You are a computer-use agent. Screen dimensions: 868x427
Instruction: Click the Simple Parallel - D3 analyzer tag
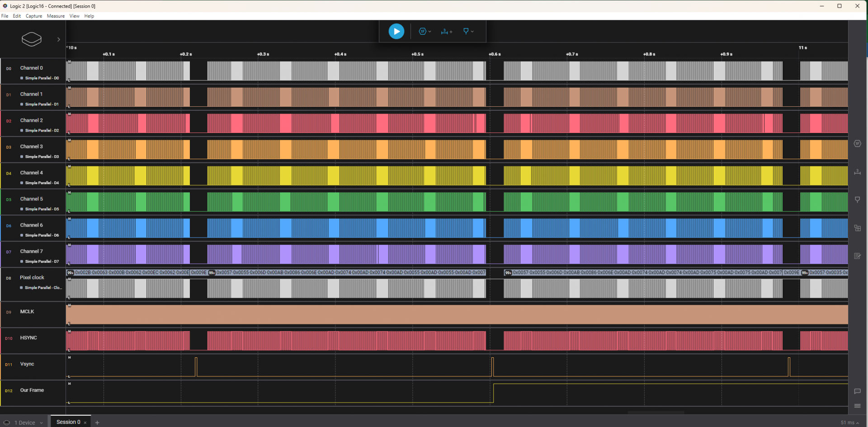40,157
